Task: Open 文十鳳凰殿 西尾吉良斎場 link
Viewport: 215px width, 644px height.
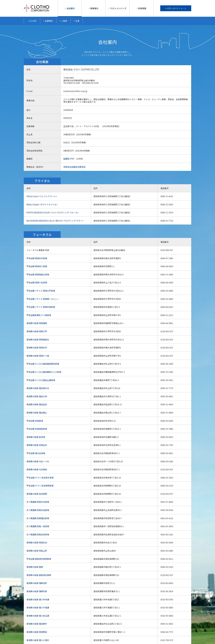Action: pos(38,534)
